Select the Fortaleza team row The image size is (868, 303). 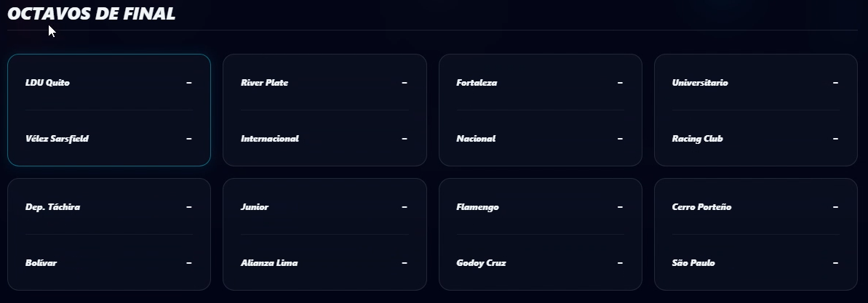[477, 83]
